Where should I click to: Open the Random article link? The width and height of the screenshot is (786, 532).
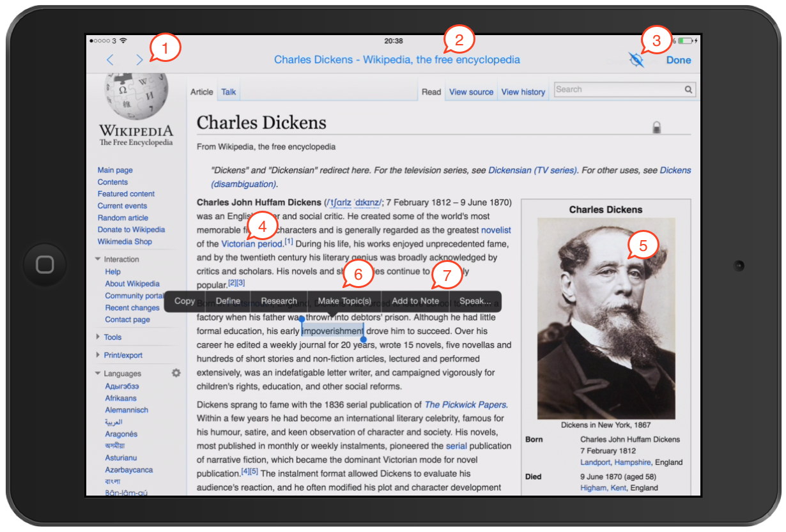[124, 218]
